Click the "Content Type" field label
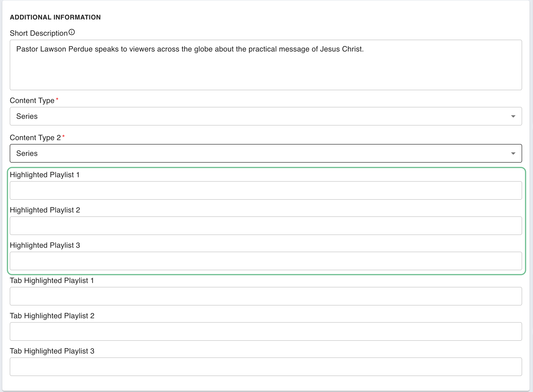The height and width of the screenshot is (392, 533). [x=32, y=101]
